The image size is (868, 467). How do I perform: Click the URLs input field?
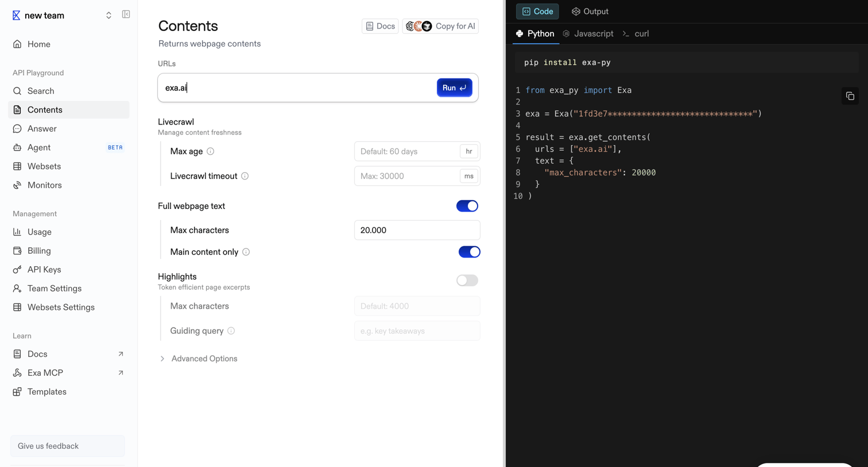(297, 88)
